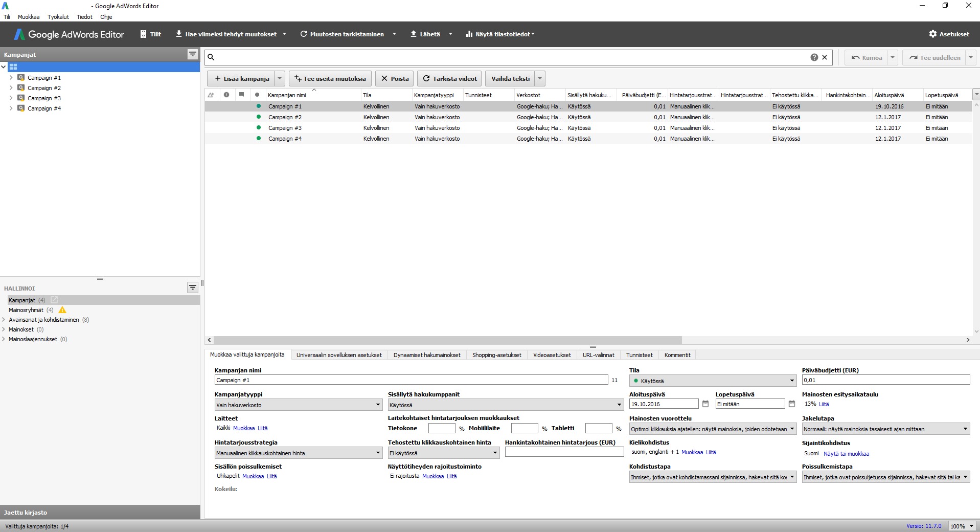Screen dimensions: 980x532
Task: Open the Muokkaa menu in menu bar
Action: [x=29, y=17]
